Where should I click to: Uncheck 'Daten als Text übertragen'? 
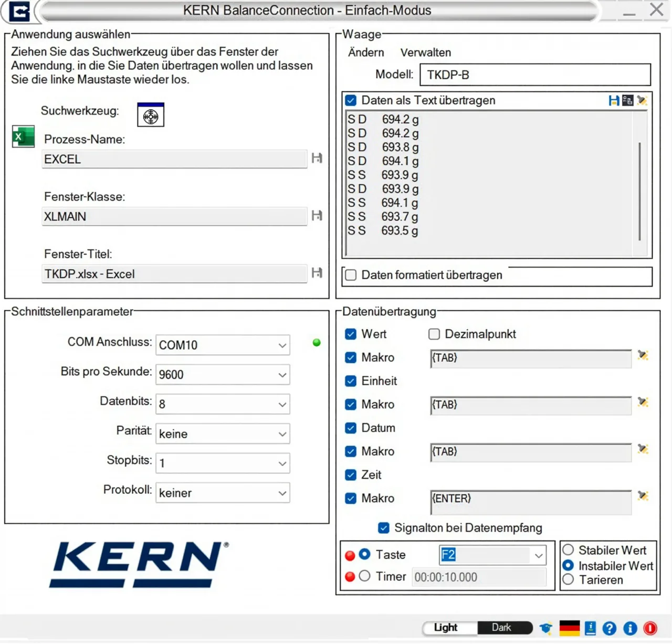(x=351, y=100)
